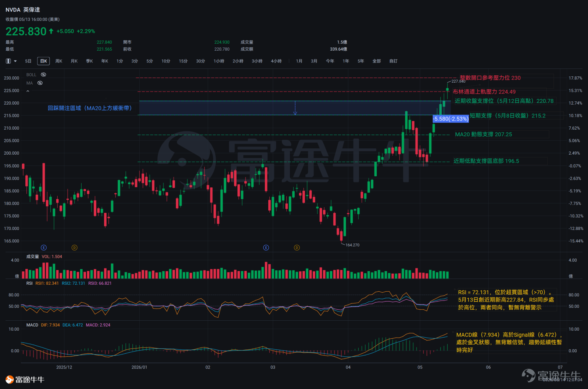588x389 pixels.
Task: Select the 3小時 interval
Action: coord(257,61)
